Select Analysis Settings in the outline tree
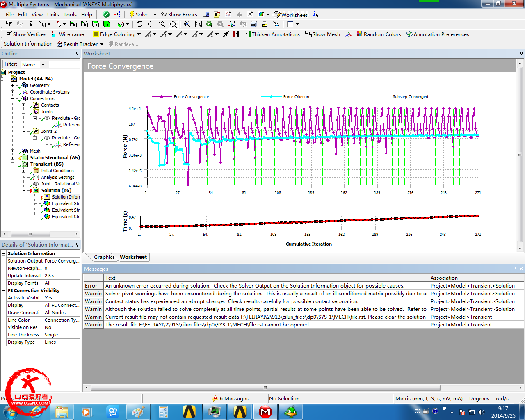Image resolution: width=525 pixels, height=420 pixels. 57,177
